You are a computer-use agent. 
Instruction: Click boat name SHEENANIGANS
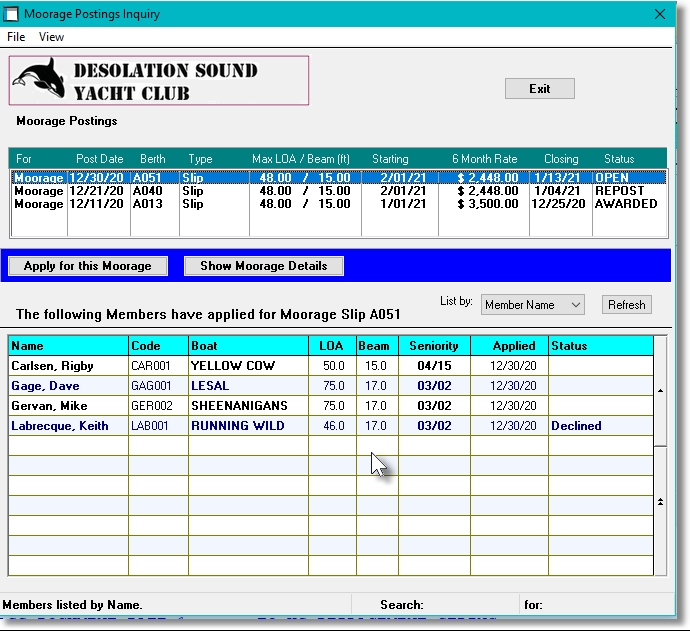tap(239, 406)
